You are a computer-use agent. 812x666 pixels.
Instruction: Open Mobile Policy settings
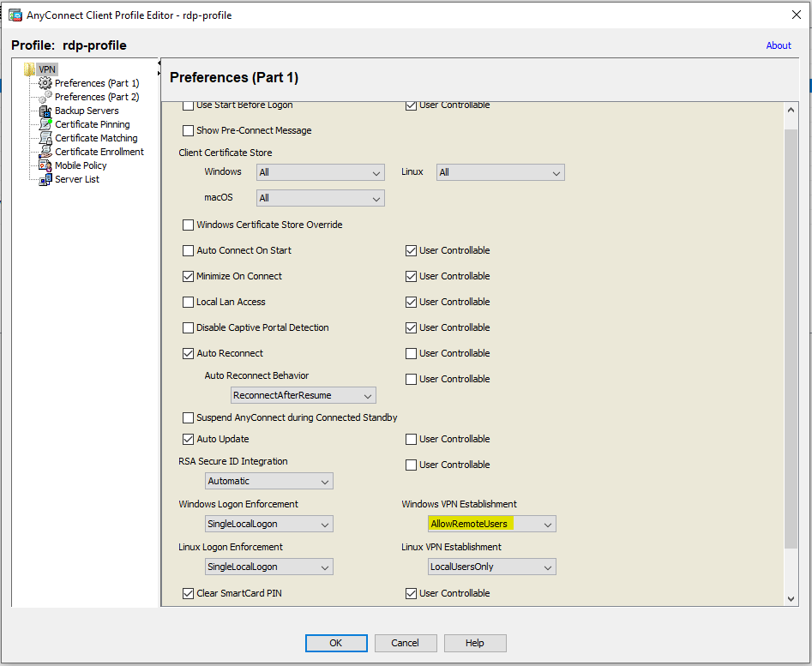point(81,165)
